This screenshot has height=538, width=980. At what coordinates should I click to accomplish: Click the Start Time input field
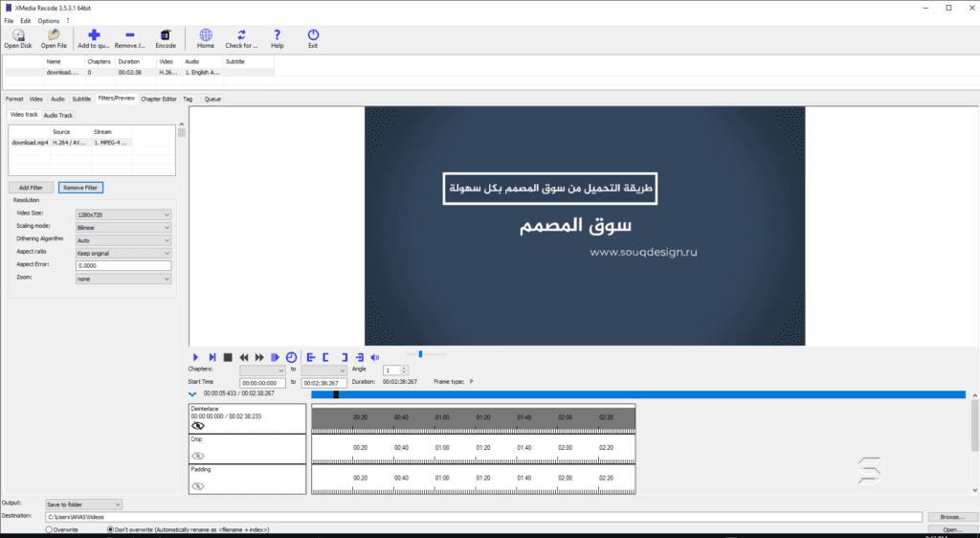pos(262,383)
